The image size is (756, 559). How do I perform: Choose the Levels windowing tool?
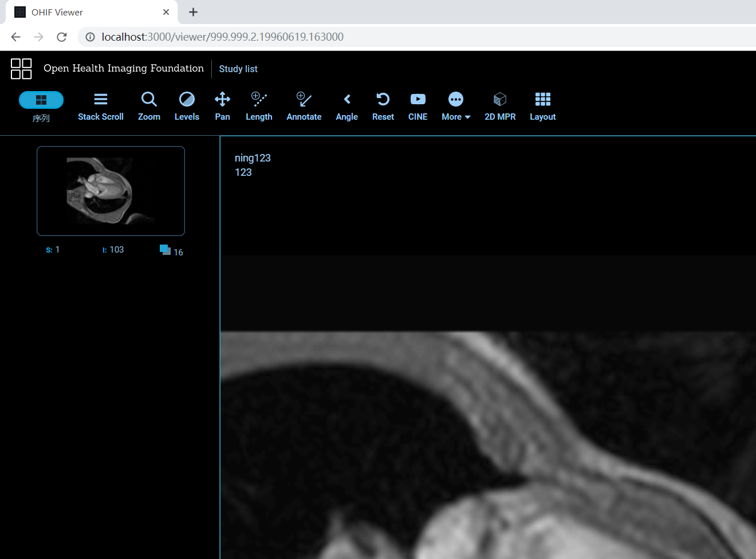click(x=187, y=106)
